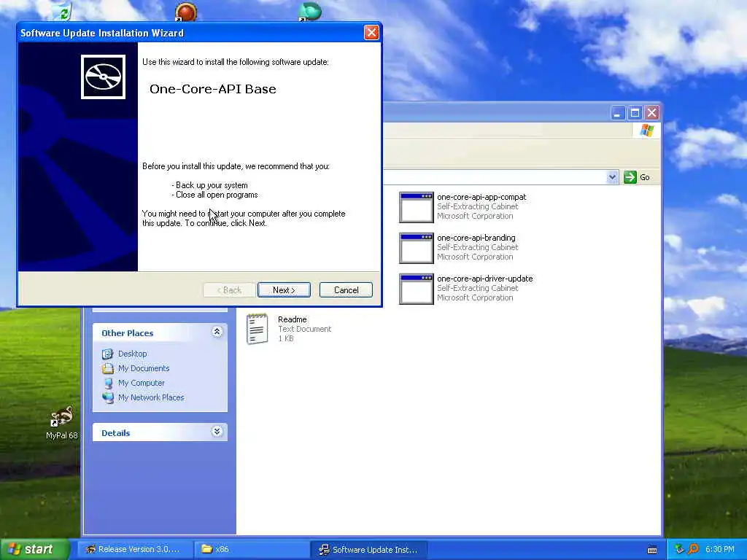Minimize the x86 Explorer window

click(x=618, y=113)
